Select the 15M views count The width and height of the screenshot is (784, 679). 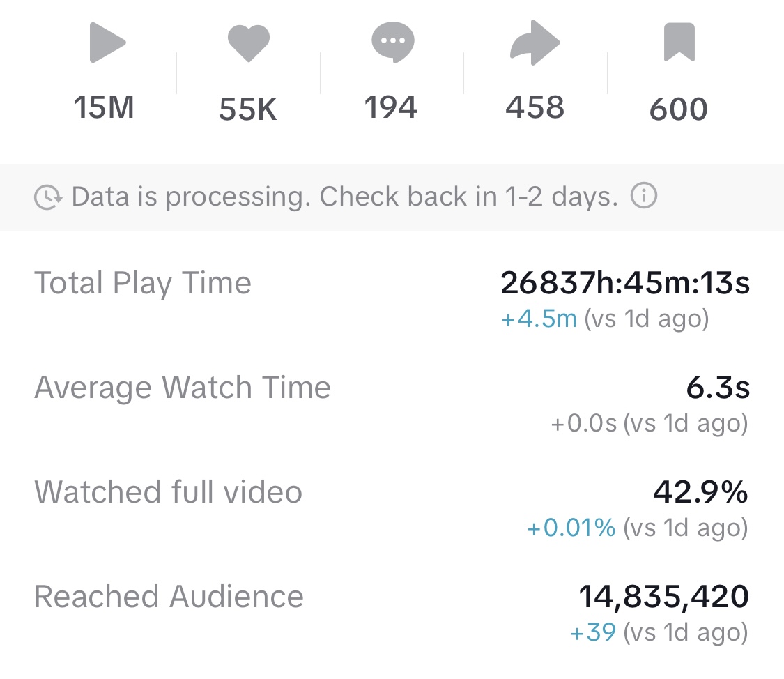(105, 109)
